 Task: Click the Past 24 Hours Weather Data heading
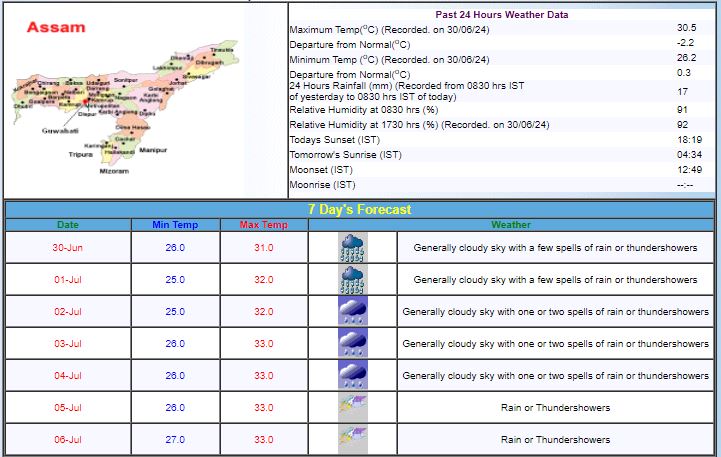click(502, 15)
